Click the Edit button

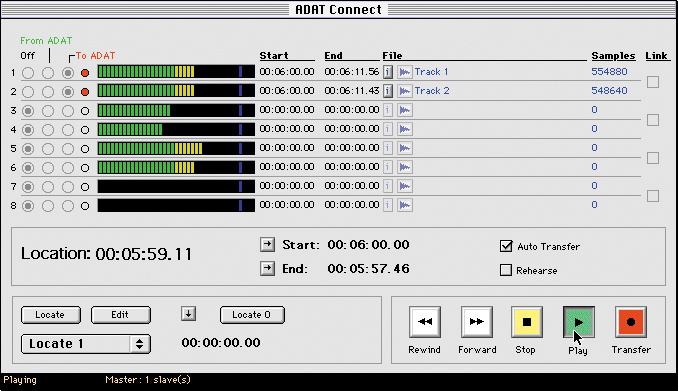[121, 315]
